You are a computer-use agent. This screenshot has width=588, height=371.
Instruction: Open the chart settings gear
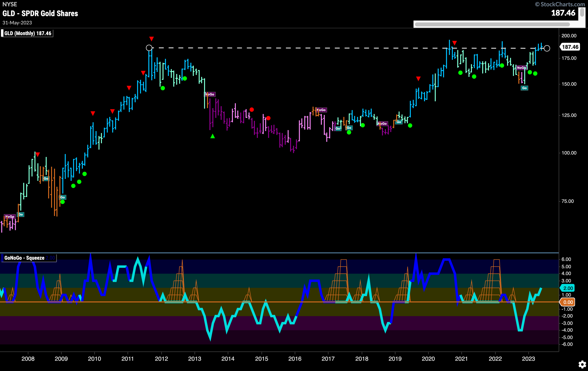(x=582, y=364)
